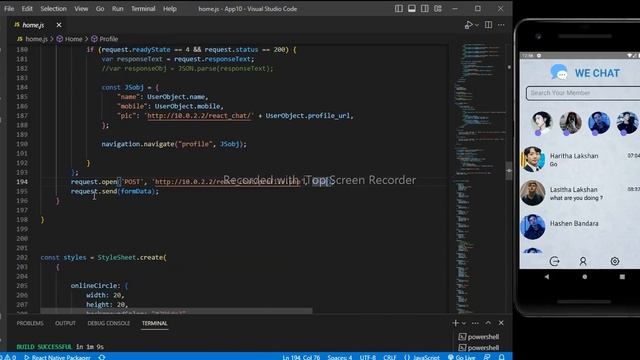Click Profile symbol in the breadcrumb
640x360 pixels.
pyautogui.click(x=104, y=39)
